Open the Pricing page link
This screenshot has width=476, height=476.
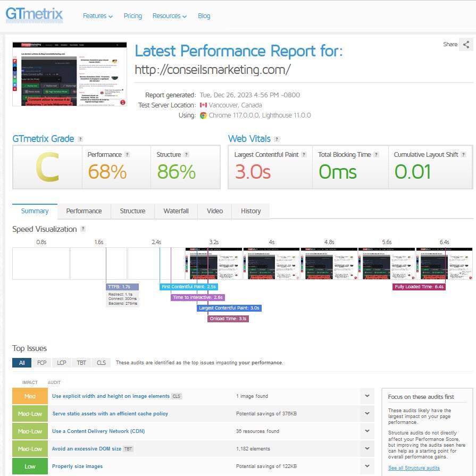(x=132, y=16)
